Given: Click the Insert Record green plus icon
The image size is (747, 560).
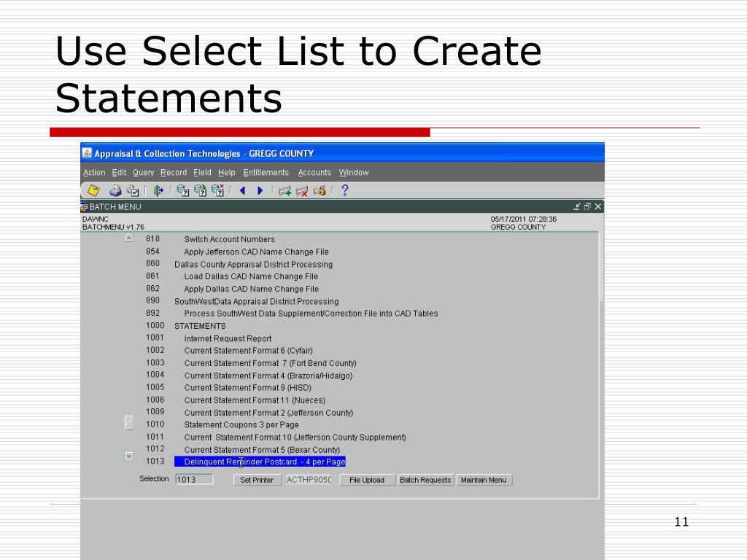Looking at the screenshot, I should coord(285,191).
